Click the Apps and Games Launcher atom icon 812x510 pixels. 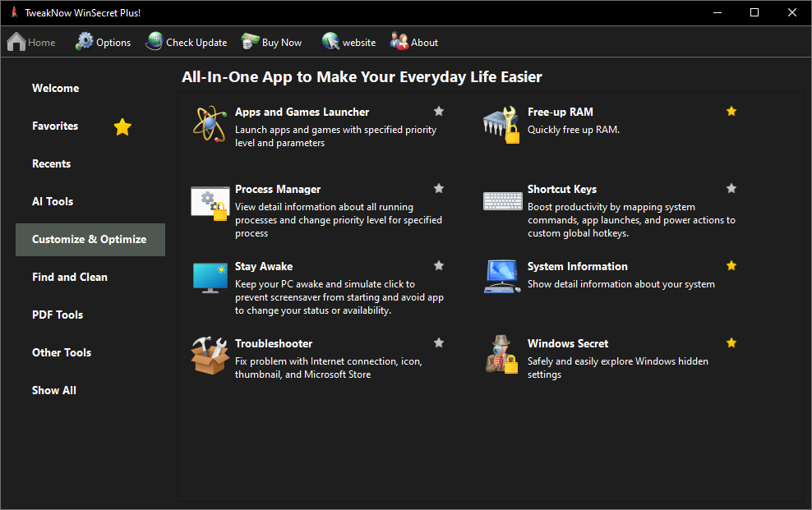click(210, 123)
